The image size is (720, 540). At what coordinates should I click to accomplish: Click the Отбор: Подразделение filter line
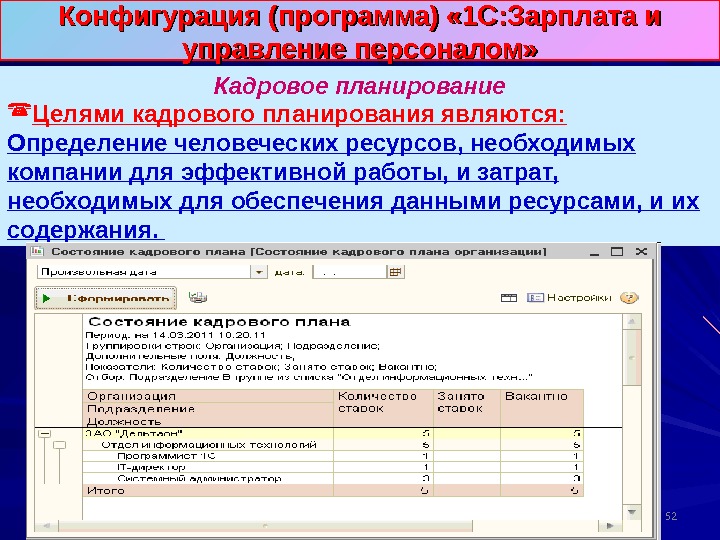tap(309, 377)
